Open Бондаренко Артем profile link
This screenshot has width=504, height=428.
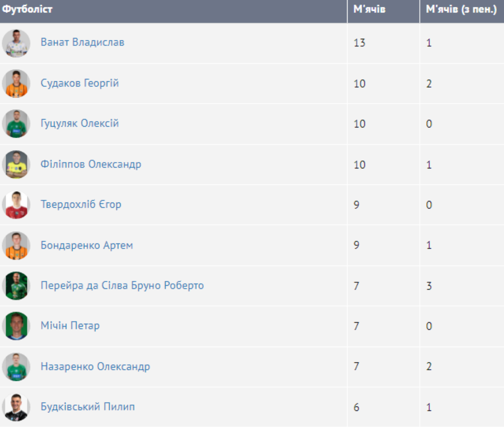coord(87,245)
